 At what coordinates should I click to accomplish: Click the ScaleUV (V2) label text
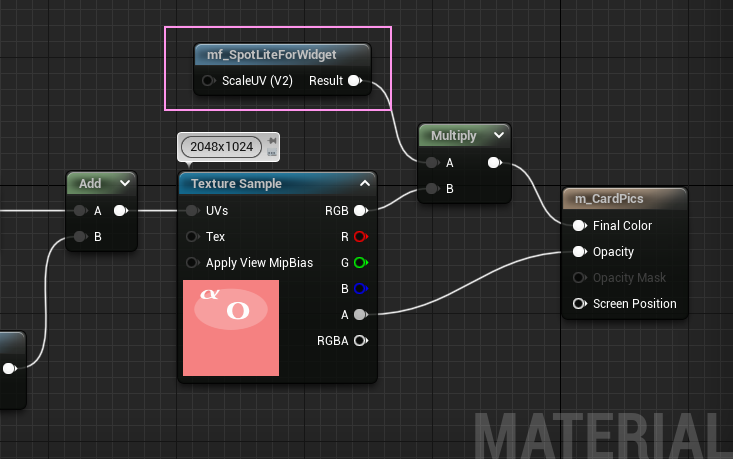(x=257, y=81)
